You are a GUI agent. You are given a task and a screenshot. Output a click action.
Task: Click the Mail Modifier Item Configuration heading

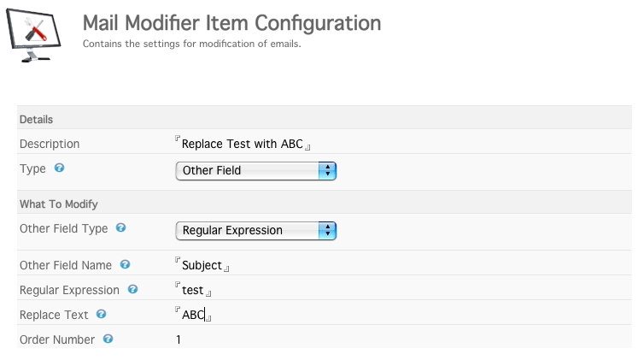pyautogui.click(x=232, y=23)
